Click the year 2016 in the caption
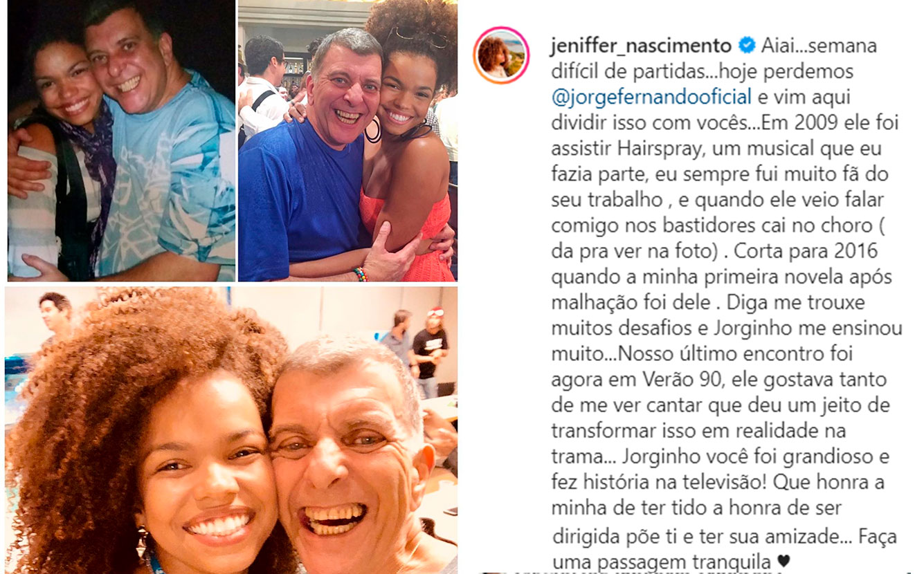 pyautogui.click(x=868, y=251)
